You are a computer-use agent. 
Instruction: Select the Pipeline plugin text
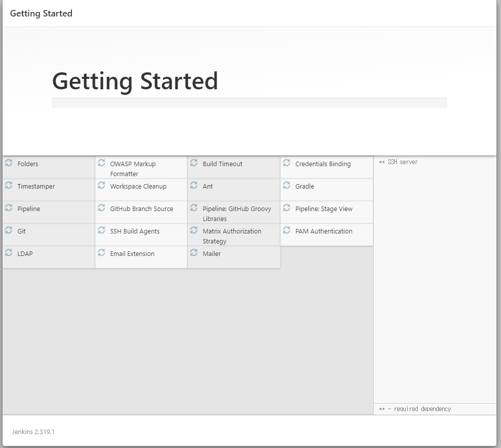click(x=29, y=209)
